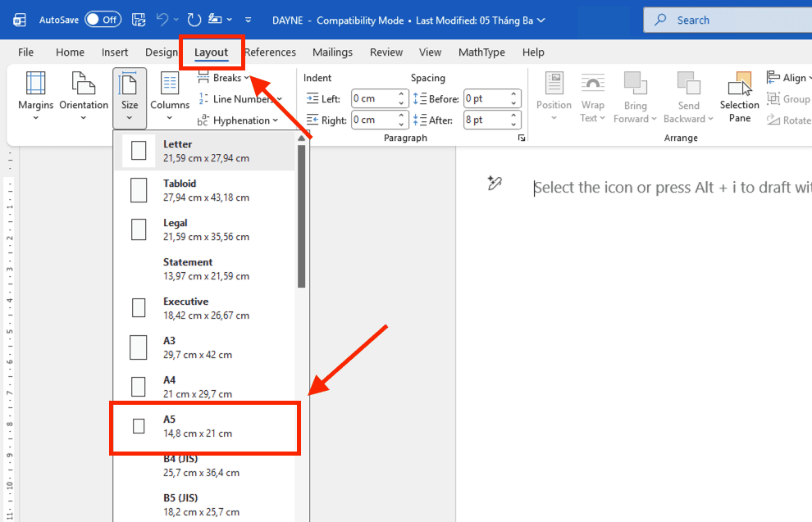Open the Hyphenation dropdown
Image resolution: width=812 pixels, height=522 pixels.
click(x=238, y=120)
